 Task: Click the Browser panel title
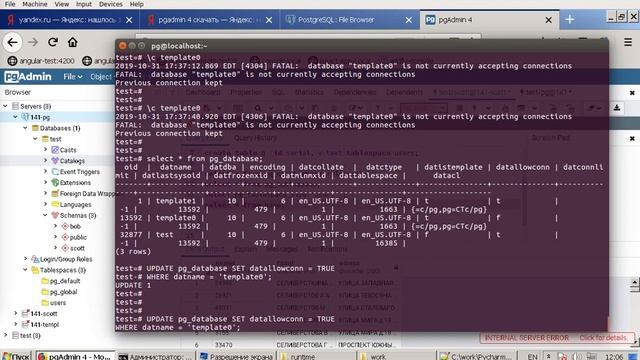point(18,92)
